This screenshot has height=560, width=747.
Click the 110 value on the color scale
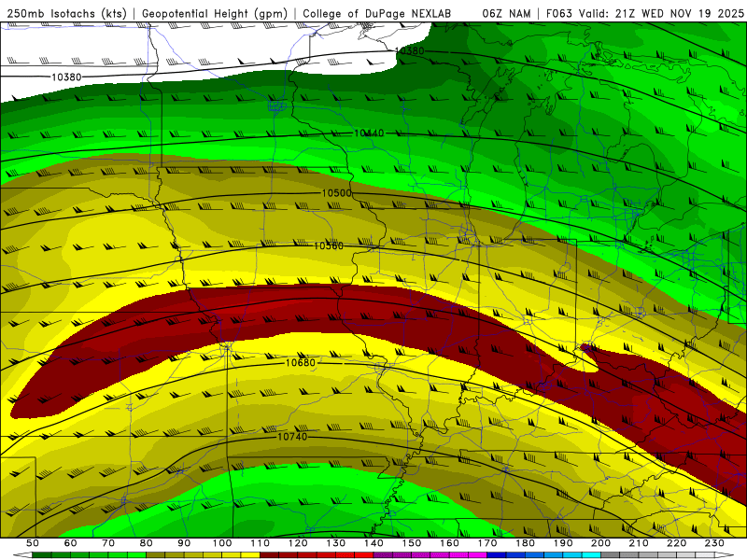click(261, 543)
